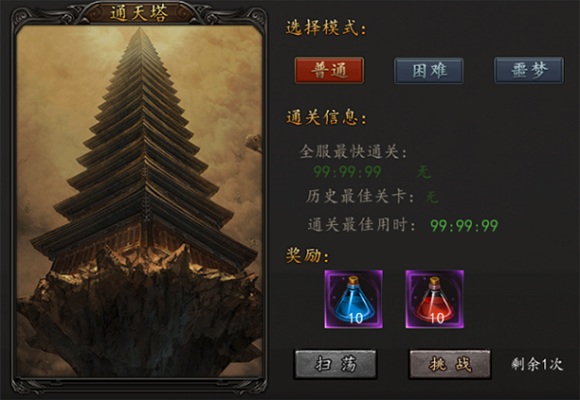Screen dimensions: 580x400
Task: Click the 剩余1次 remaining attempts text
Action: point(537,364)
